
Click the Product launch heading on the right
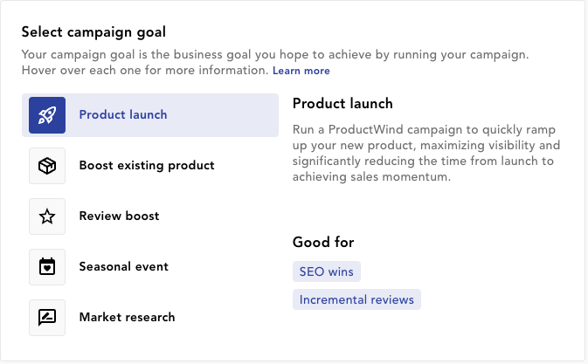(342, 103)
